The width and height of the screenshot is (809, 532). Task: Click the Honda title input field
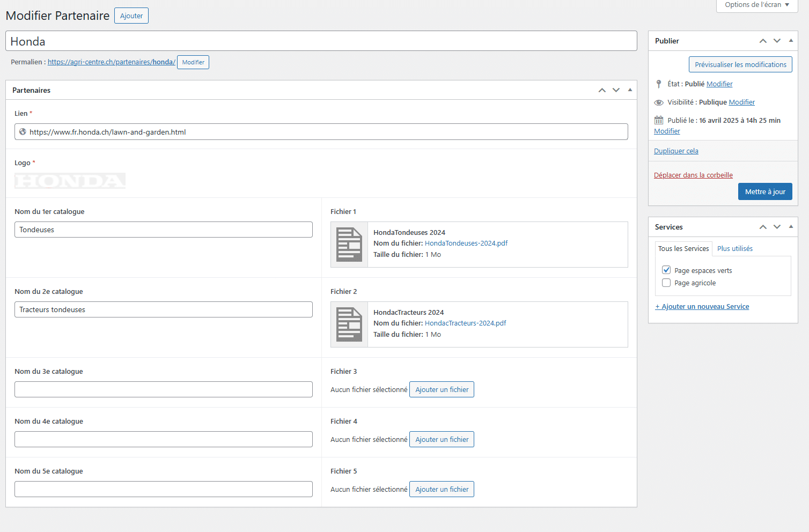tap(321, 41)
